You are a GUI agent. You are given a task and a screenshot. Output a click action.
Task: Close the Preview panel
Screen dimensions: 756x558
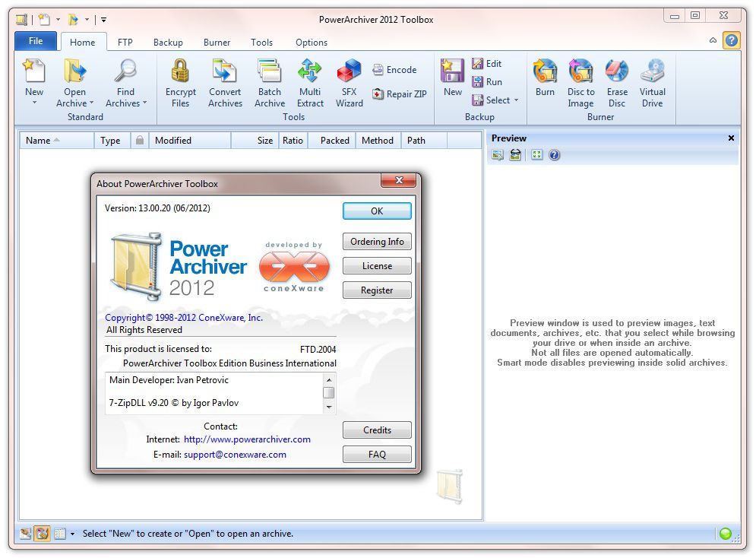[731, 138]
